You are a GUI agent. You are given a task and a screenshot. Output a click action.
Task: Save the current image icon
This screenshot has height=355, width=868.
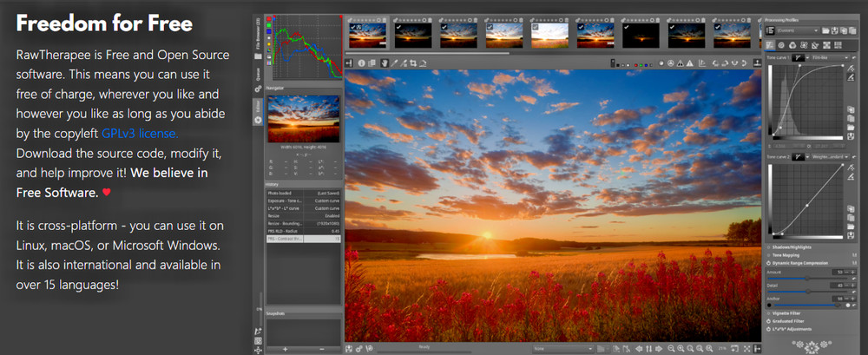click(x=349, y=349)
